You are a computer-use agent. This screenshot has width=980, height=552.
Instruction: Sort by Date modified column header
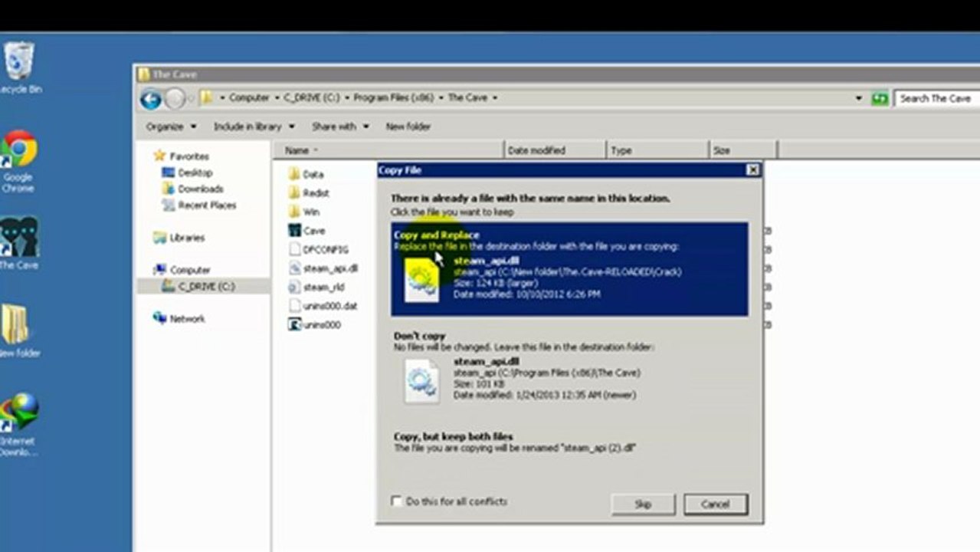(555, 150)
